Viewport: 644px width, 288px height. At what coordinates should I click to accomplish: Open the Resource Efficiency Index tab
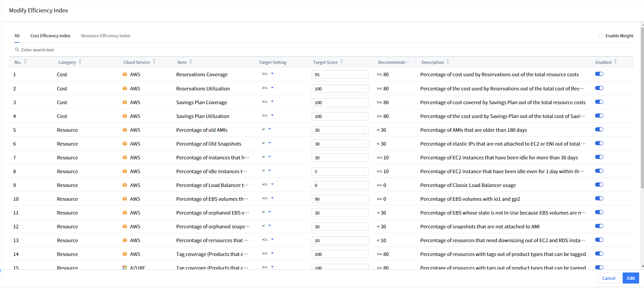point(105,36)
